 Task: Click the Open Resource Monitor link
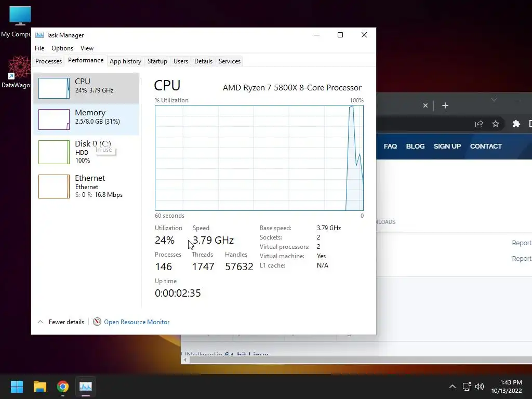point(137,322)
